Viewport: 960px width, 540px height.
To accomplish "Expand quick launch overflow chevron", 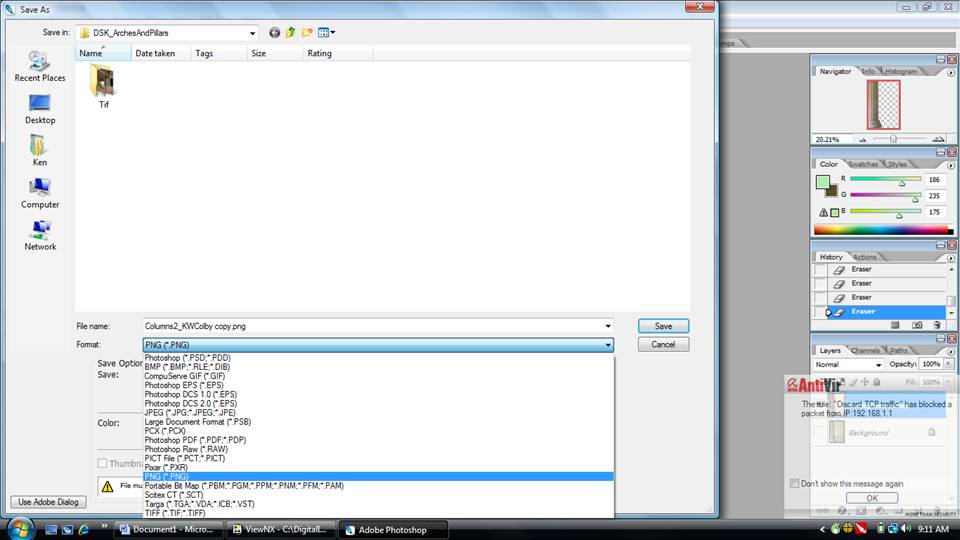I will pos(104,525).
